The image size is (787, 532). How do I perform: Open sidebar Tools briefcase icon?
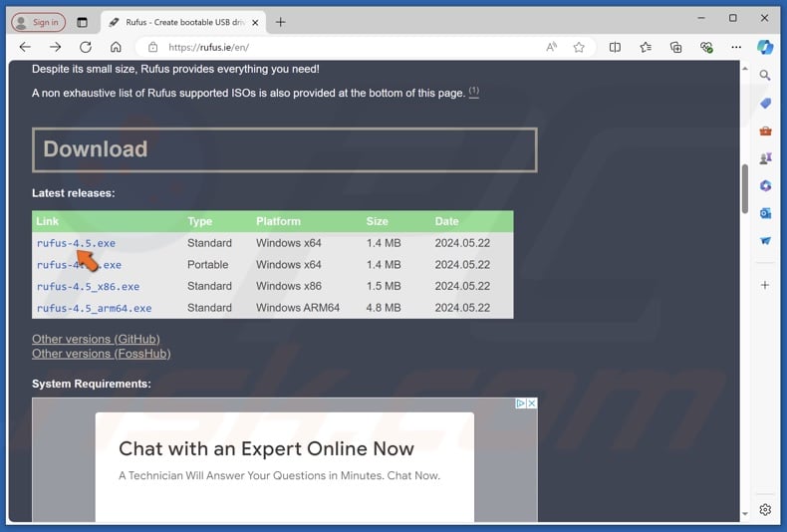(x=765, y=131)
